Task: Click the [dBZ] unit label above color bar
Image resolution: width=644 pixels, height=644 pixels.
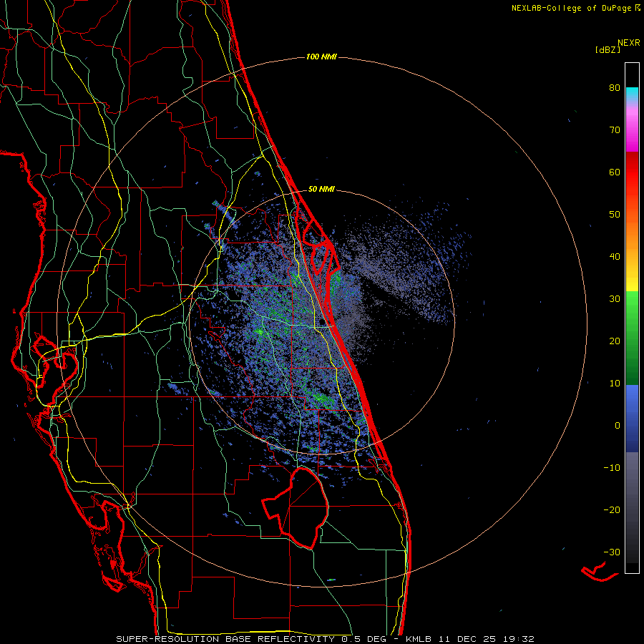Action: 608,49
